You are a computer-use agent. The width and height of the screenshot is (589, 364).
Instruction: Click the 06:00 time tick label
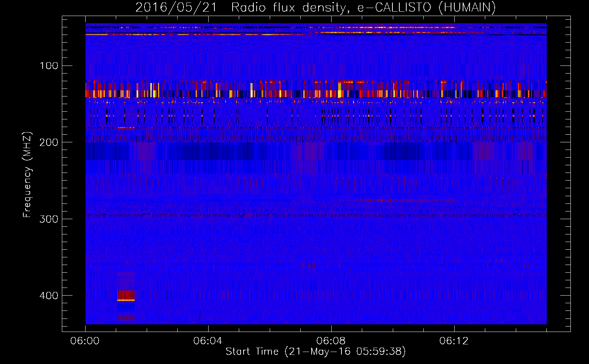85,341
